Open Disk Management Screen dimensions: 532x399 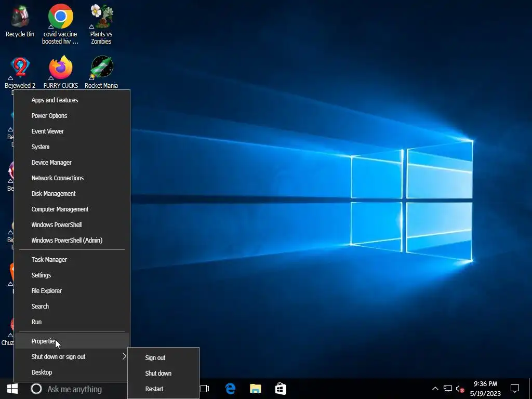tap(72, 194)
